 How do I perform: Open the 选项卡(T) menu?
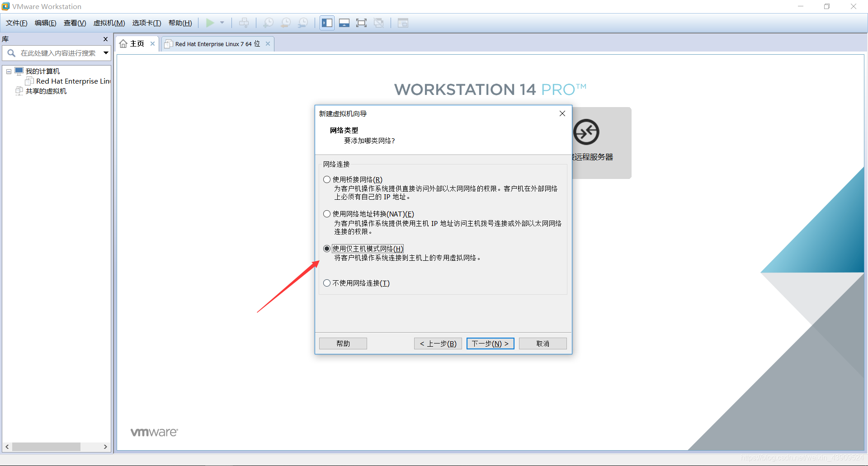[146, 23]
